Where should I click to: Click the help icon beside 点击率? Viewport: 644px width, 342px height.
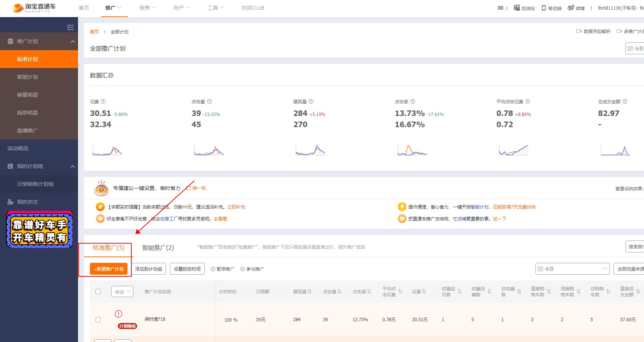tap(412, 101)
